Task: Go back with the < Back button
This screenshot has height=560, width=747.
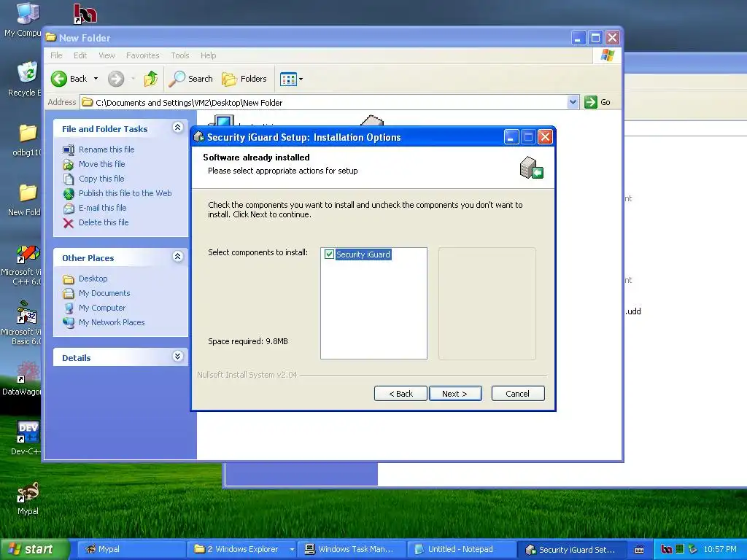Action: coord(400,393)
